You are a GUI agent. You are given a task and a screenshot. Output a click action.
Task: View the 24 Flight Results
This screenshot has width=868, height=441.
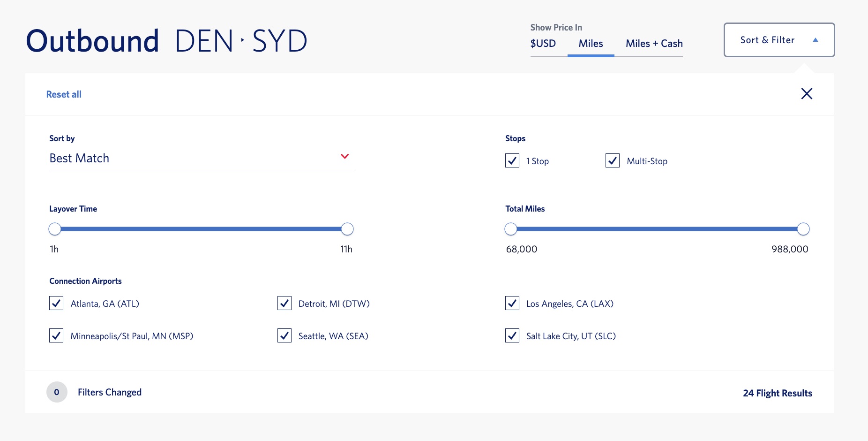pyautogui.click(x=778, y=393)
